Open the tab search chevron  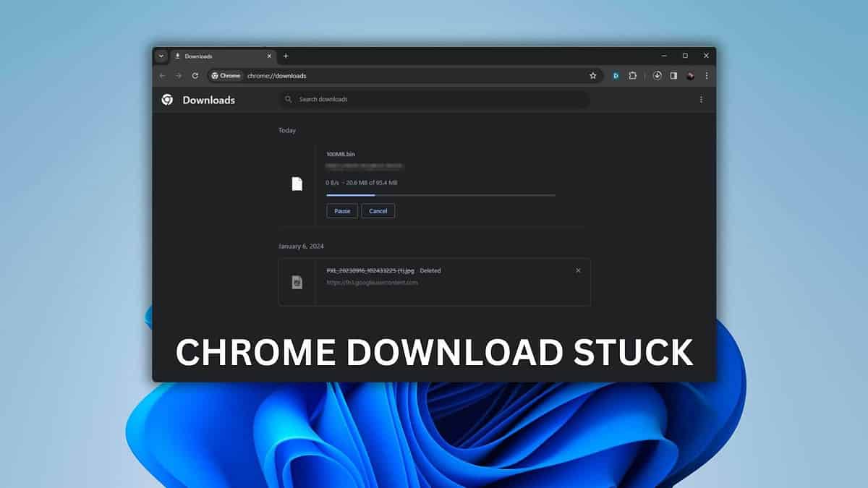click(x=161, y=56)
